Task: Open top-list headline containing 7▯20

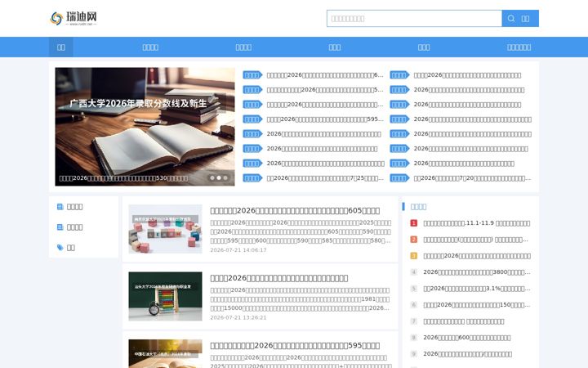Action: [472, 178]
